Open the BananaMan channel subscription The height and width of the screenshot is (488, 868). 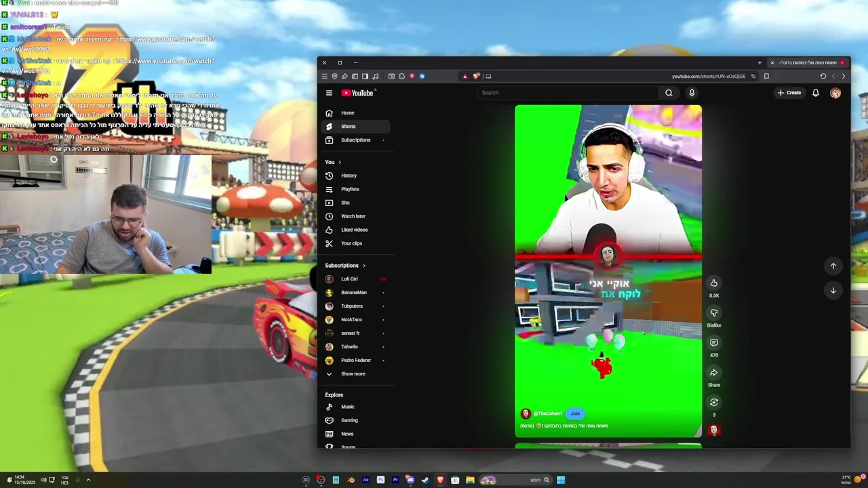tap(356, 293)
